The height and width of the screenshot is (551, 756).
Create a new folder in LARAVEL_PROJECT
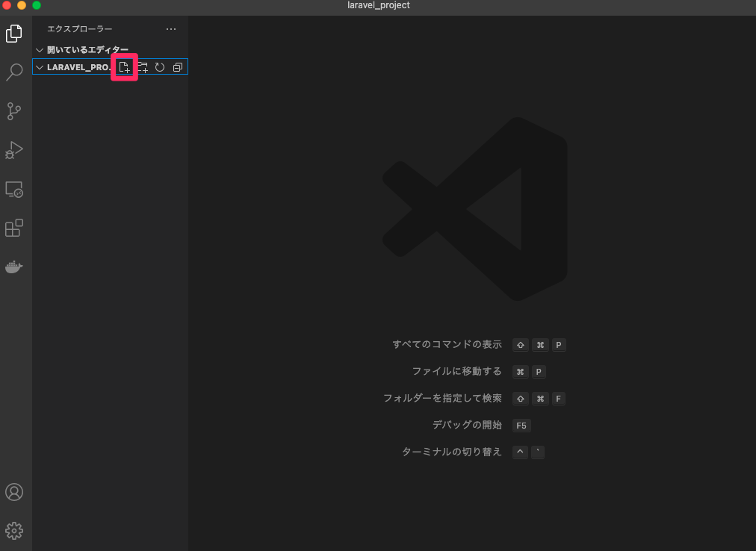click(142, 67)
